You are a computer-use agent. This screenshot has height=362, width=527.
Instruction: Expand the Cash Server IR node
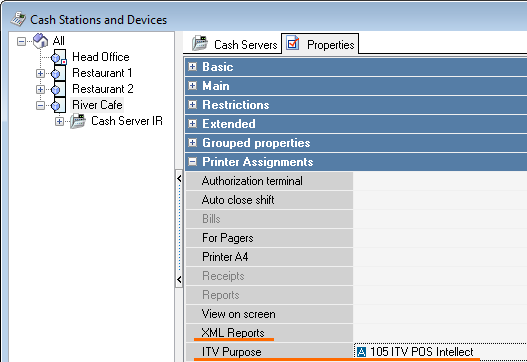(x=59, y=121)
